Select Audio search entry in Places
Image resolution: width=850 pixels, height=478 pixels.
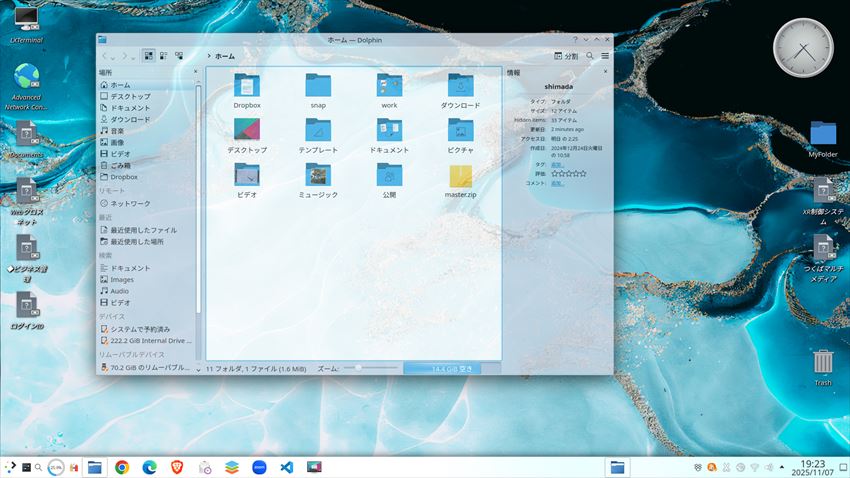146,291
